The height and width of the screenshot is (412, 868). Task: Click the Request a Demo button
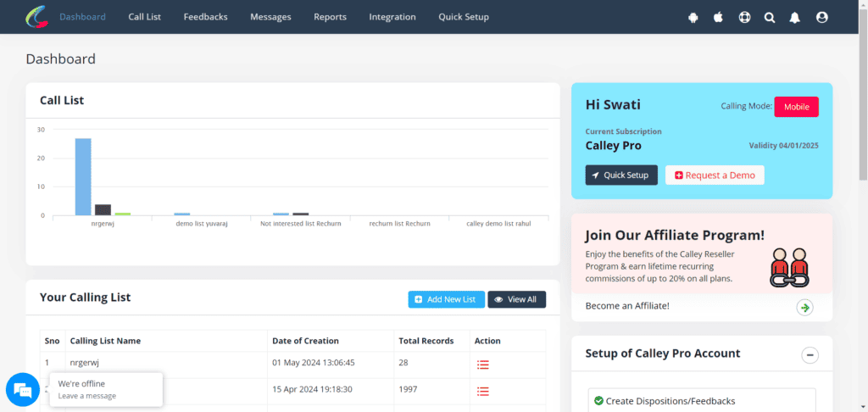(x=715, y=175)
